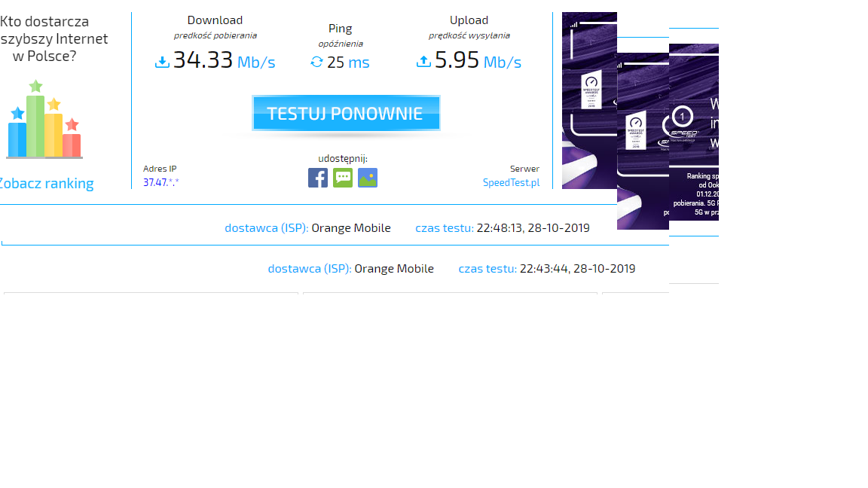Share result via Facebook icon

point(318,178)
